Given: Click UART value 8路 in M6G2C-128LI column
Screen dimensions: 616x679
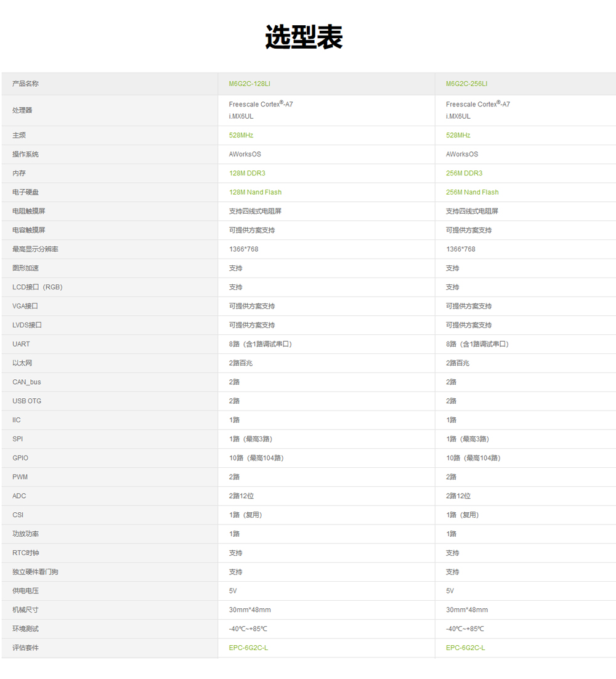Looking at the screenshot, I should (261, 344).
